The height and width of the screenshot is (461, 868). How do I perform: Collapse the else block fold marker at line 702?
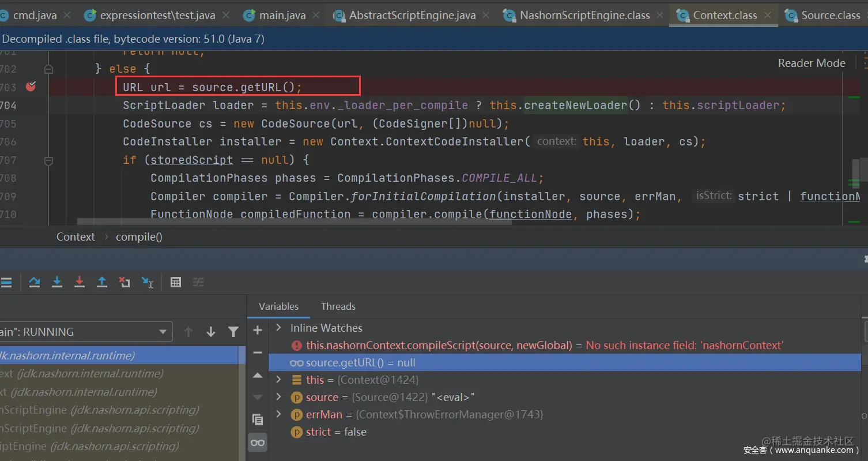tap(48, 69)
